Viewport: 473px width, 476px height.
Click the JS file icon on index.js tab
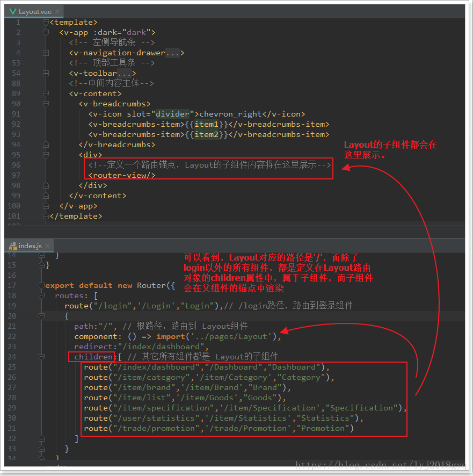(x=12, y=246)
